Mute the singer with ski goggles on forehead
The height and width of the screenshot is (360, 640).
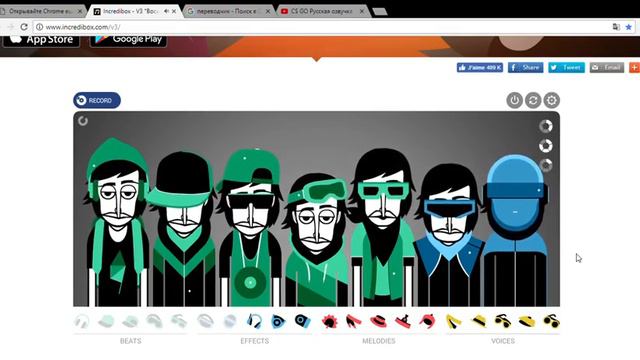(316, 241)
